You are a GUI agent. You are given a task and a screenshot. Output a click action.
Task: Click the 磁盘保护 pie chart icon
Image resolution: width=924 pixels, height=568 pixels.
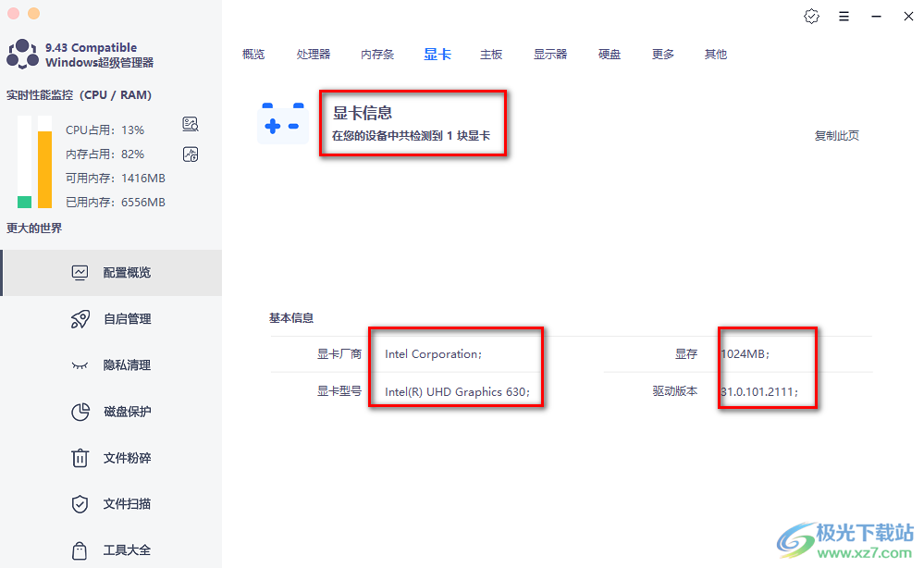pos(80,412)
